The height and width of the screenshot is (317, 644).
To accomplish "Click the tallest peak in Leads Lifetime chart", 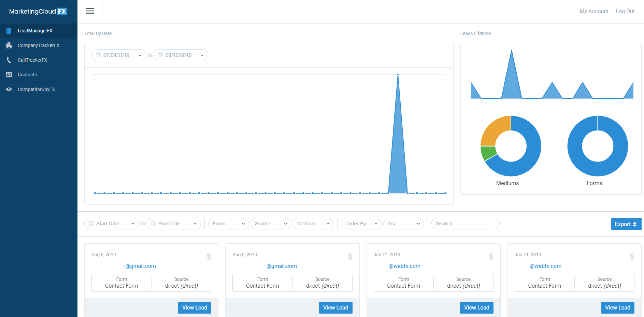I will (x=511, y=51).
